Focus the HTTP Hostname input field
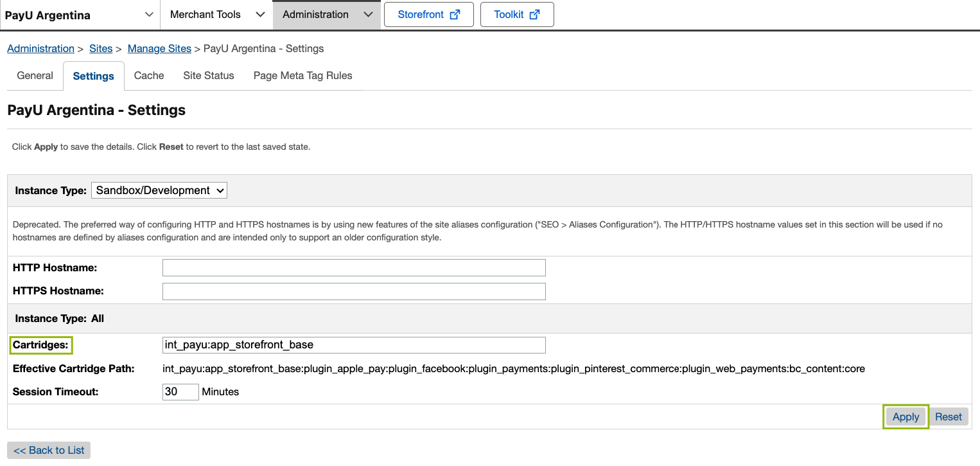The height and width of the screenshot is (466, 980). pos(354,267)
